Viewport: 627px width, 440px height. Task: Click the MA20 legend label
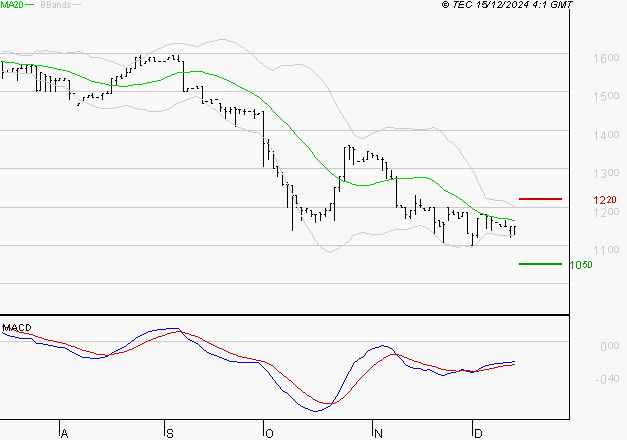[x=12, y=5]
